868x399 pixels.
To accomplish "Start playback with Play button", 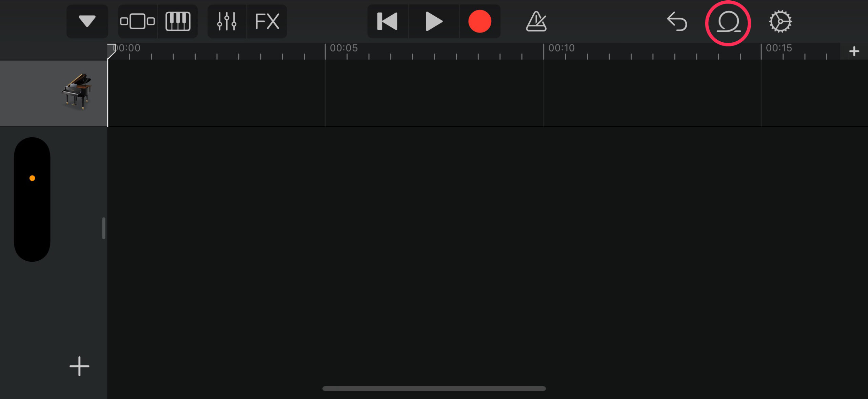I will point(434,21).
